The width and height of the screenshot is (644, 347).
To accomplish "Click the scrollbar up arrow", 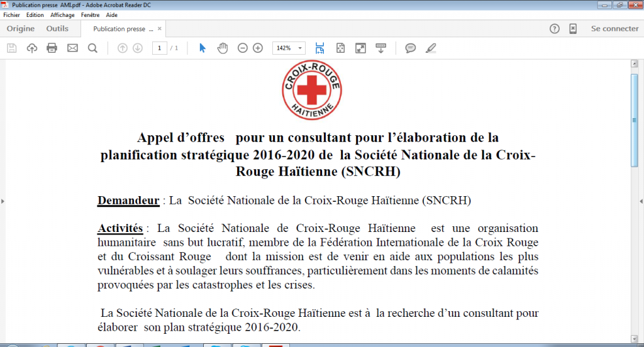I will [x=635, y=63].
